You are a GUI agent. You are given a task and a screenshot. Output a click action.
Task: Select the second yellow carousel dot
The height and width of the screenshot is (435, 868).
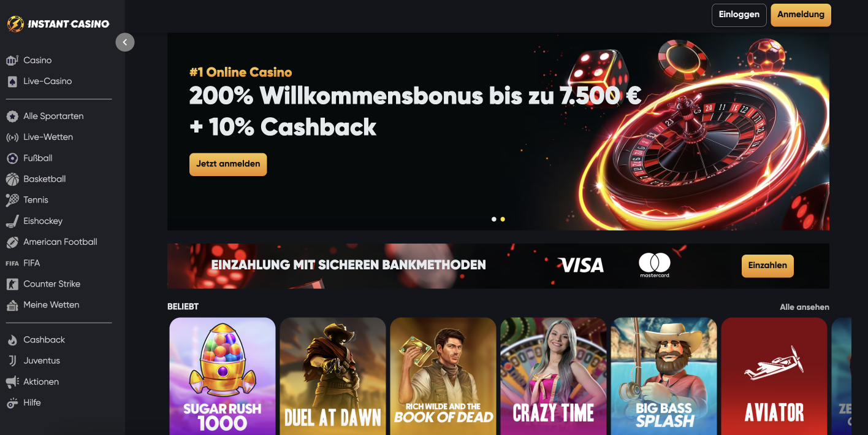click(503, 219)
